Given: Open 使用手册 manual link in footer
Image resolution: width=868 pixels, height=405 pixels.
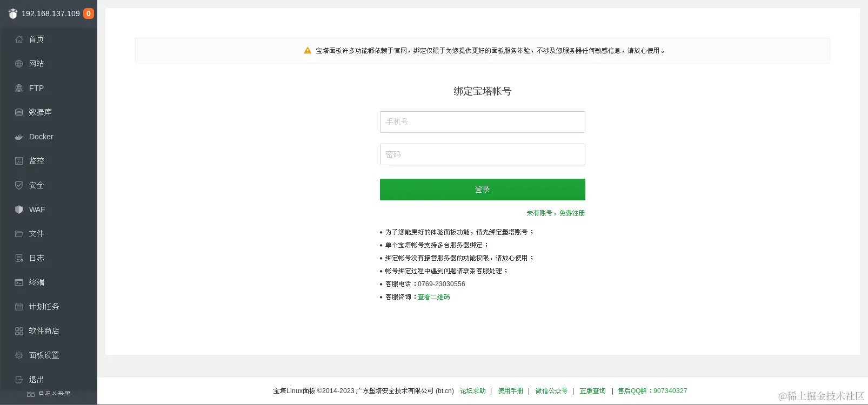Looking at the screenshot, I should pos(511,391).
